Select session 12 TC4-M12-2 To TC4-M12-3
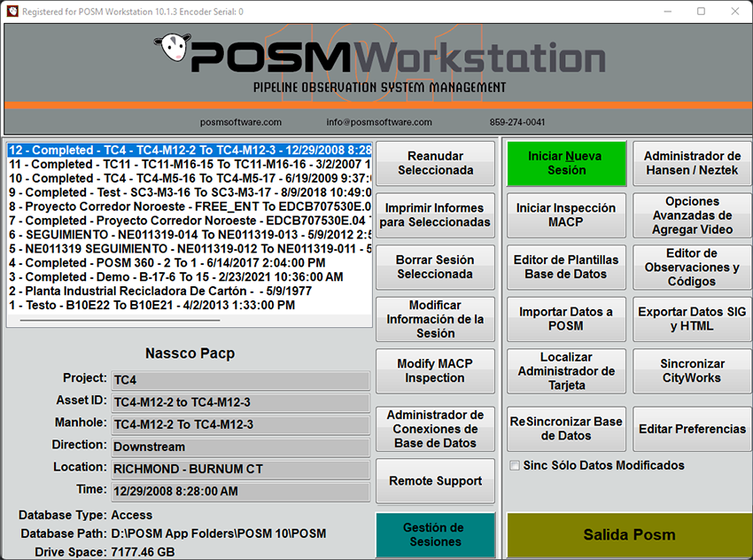 (190, 151)
